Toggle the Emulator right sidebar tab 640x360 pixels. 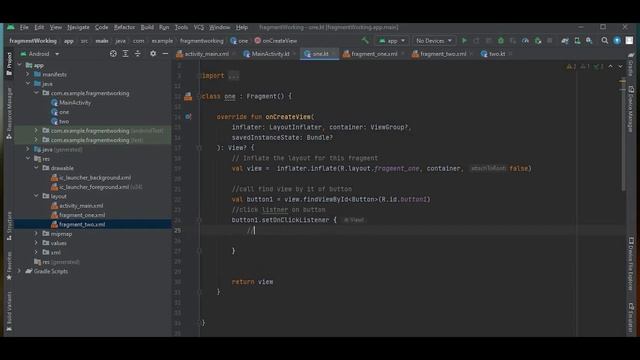tap(631, 318)
